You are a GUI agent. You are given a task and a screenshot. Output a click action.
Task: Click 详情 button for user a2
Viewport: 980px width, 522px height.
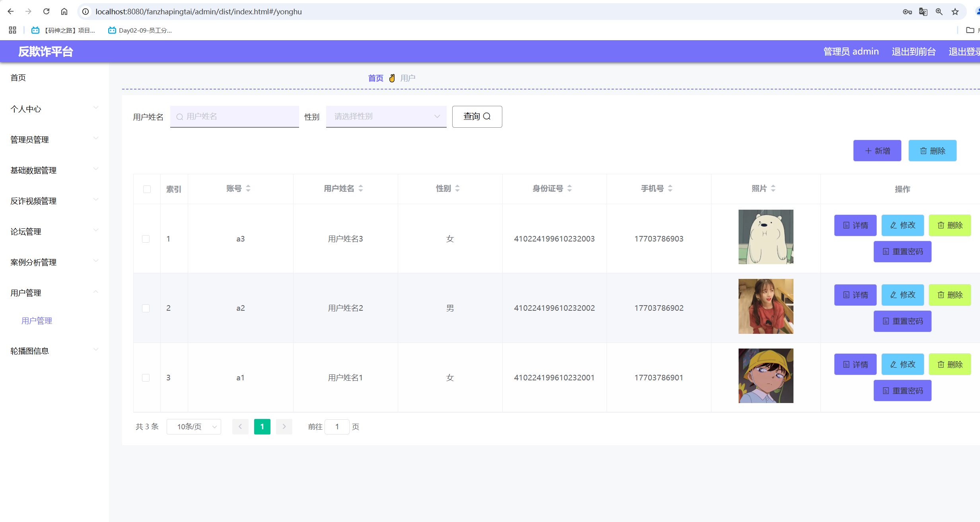(855, 295)
